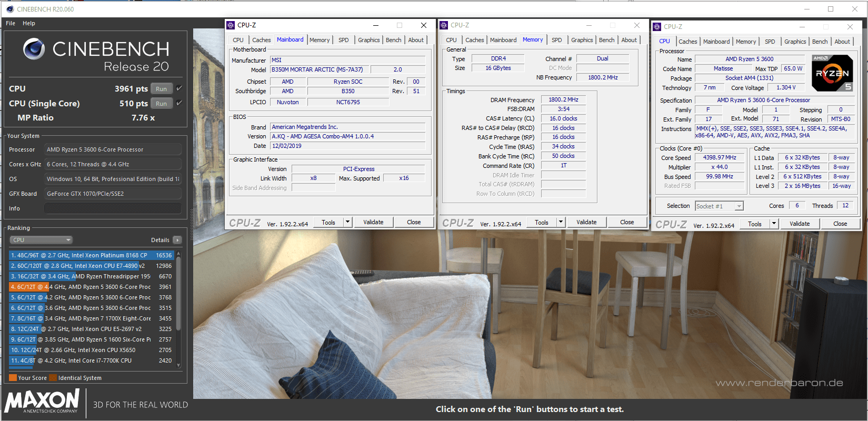The image size is (868, 421).
Task: Open About tab in Memory CPU-Z window
Action: (x=629, y=40)
